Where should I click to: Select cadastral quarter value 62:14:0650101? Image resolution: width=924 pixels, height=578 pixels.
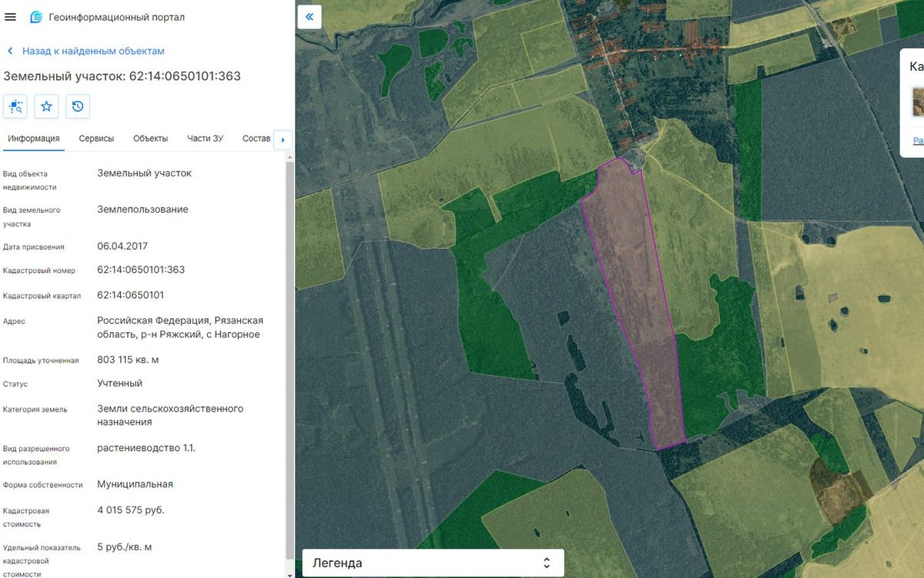pyautogui.click(x=130, y=295)
